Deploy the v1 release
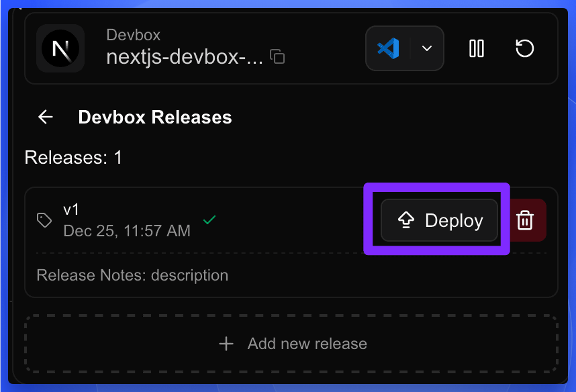The image size is (576, 392). click(x=439, y=220)
